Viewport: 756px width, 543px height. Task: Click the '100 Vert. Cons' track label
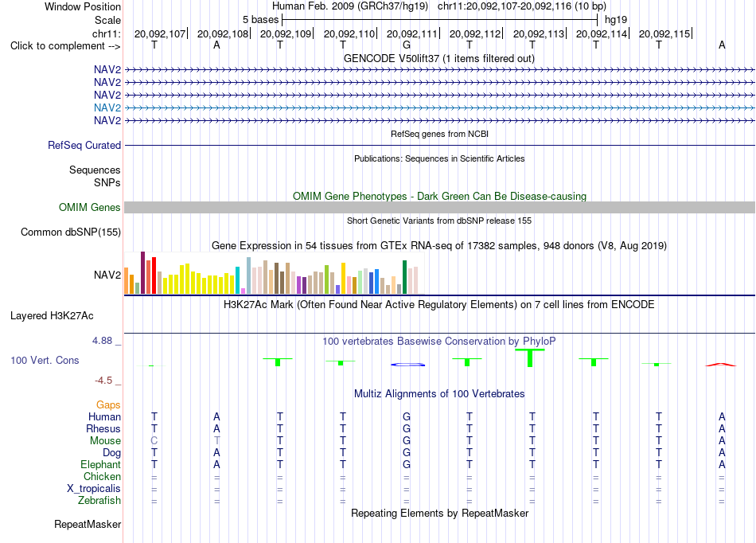pos(45,360)
